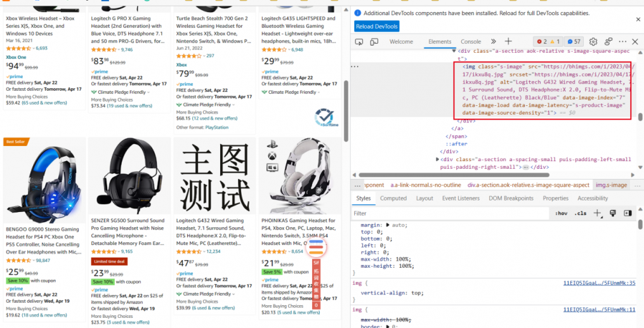Open DevTools feedback/experiments icon

tap(608, 41)
